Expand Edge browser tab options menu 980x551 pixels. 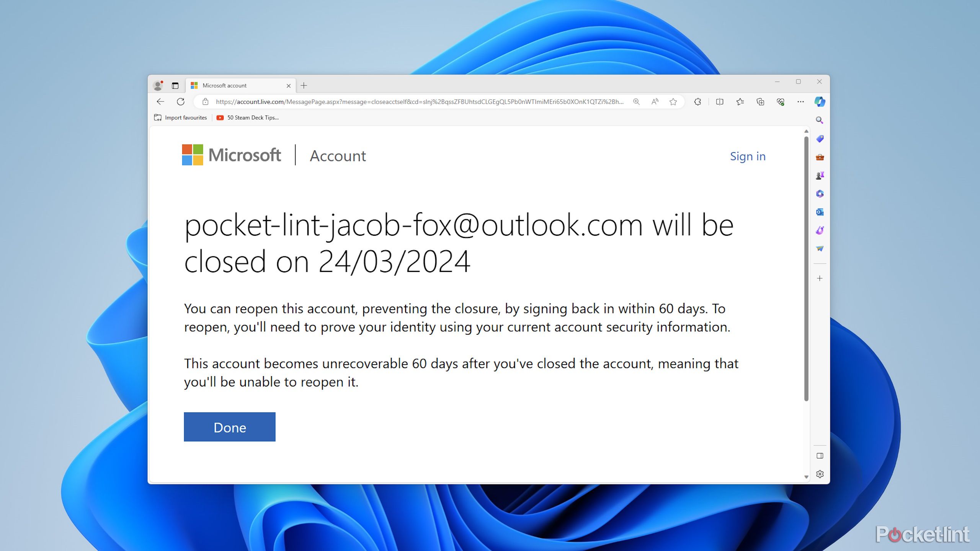tap(175, 85)
